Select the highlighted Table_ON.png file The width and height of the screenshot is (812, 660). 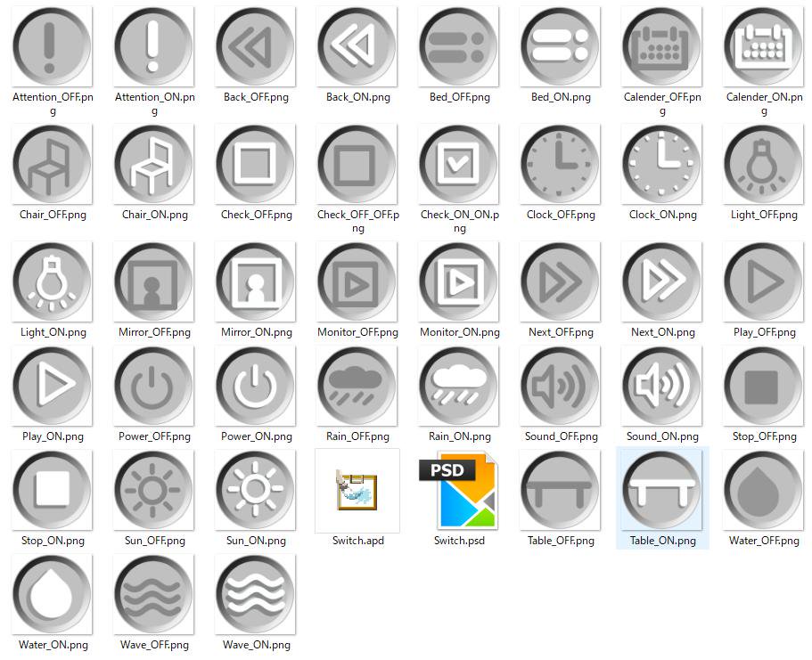661,491
